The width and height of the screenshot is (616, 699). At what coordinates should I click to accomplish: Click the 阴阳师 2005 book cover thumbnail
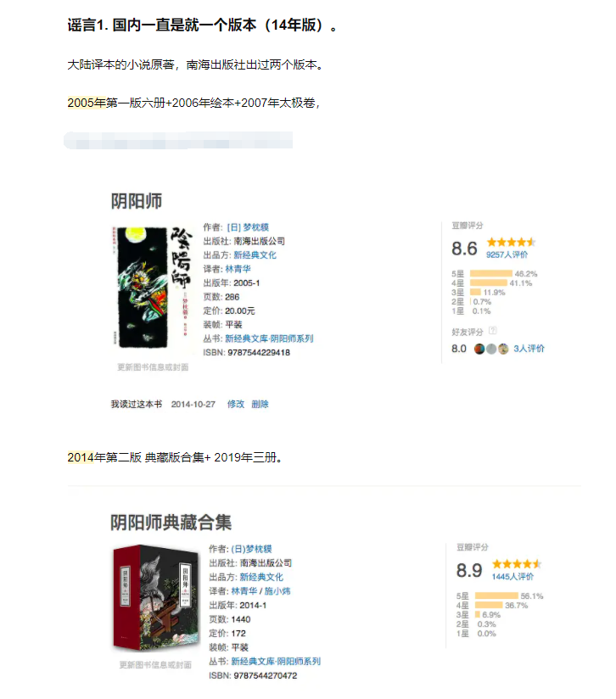click(x=152, y=287)
